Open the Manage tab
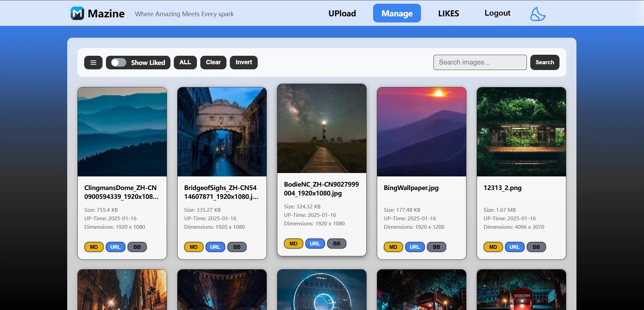The width and height of the screenshot is (644, 310). pyautogui.click(x=397, y=13)
